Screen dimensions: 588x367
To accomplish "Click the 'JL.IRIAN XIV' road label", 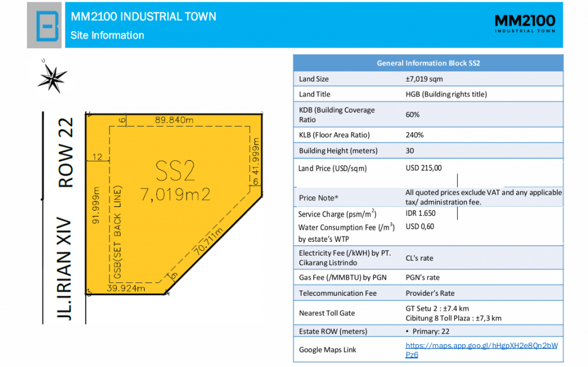I will 64,268.
